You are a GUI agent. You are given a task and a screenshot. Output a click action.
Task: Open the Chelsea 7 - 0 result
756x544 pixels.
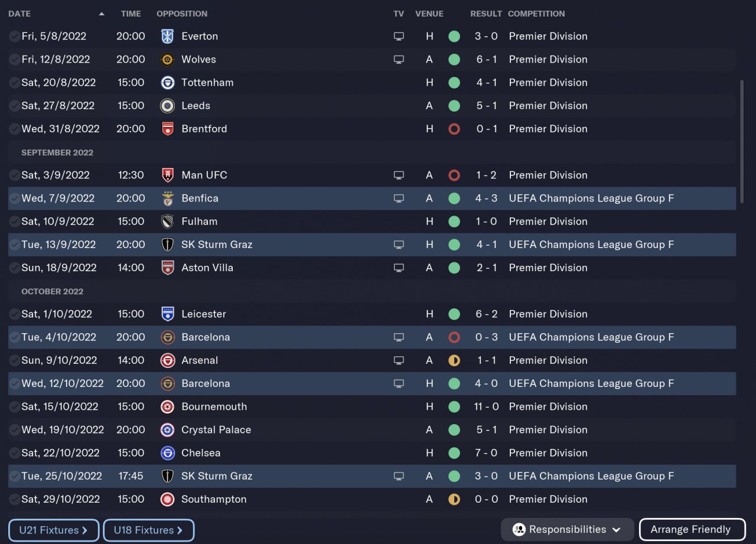click(x=486, y=453)
